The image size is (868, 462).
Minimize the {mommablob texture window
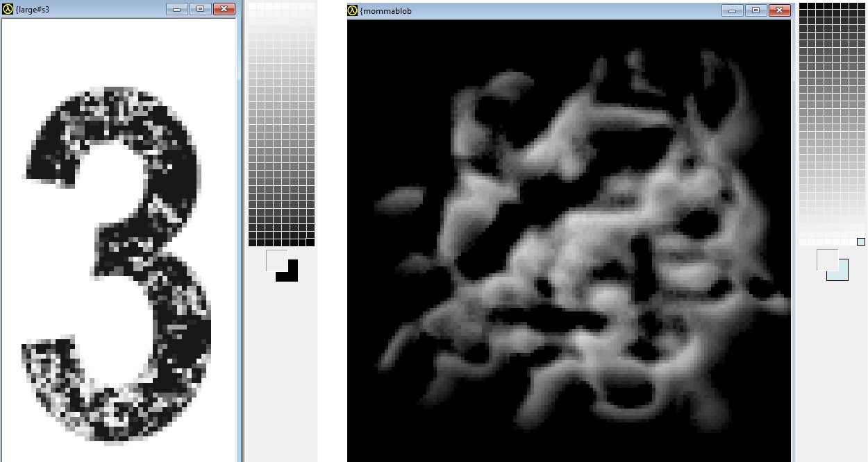pos(732,10)
